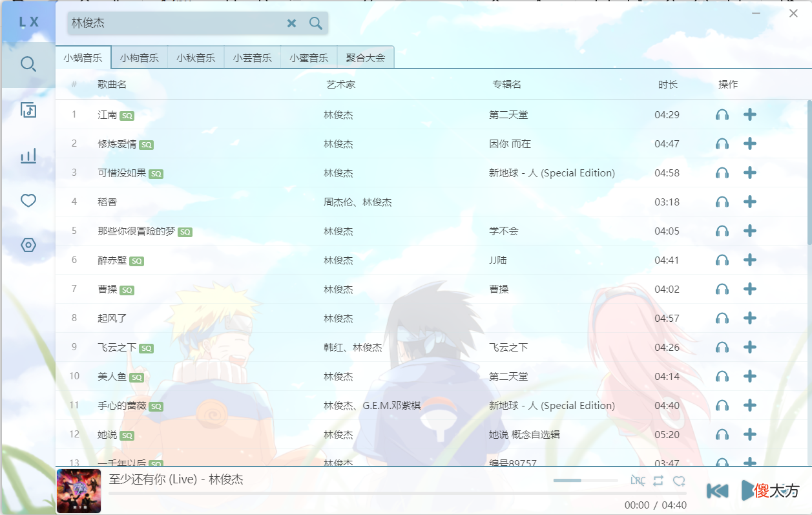812x515 pixels.
Task: Click artist 周杰伦、林俊杰 cell
Action: tap(358, 202)
